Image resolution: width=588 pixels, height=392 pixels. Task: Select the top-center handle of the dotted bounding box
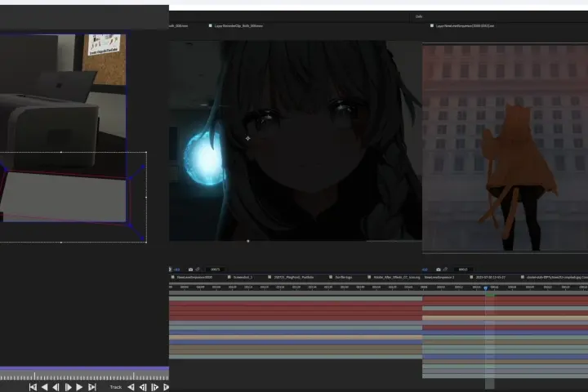(61, 152)
